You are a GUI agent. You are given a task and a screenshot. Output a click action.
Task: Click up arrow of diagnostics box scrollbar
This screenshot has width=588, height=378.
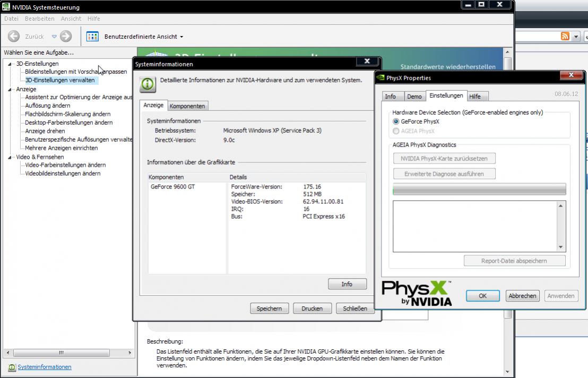(x=560, y=205)
